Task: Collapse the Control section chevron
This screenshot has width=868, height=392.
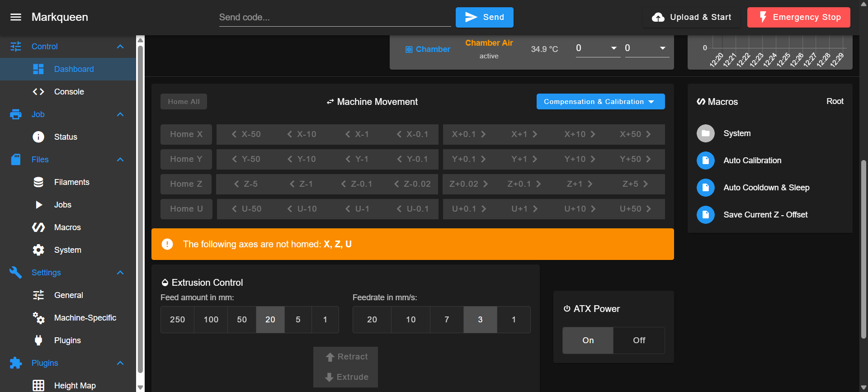Action: pyautogui.click(x=120, y=47)
